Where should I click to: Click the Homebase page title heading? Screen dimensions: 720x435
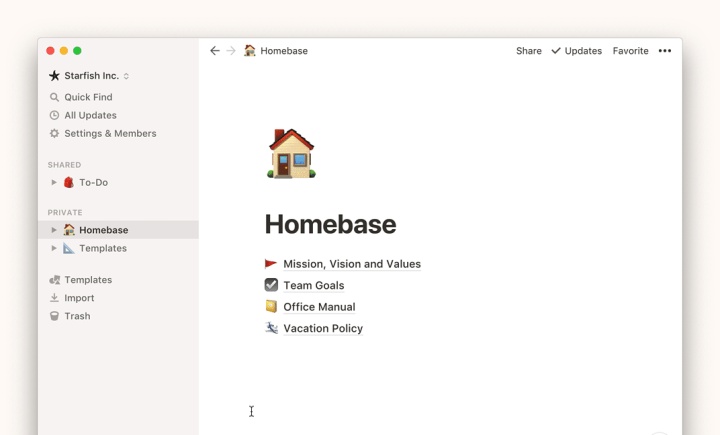(330, 224)
